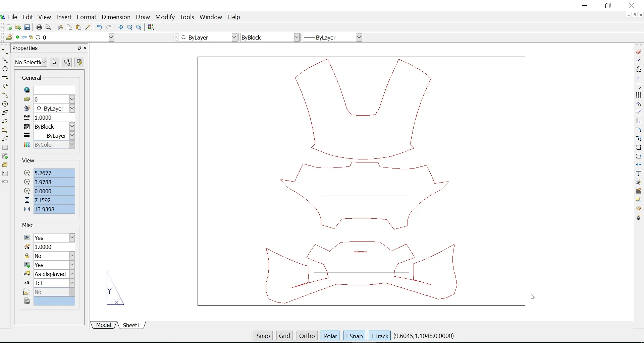
Task: Cut selection with scissors icon
Action: coord(60,28)
